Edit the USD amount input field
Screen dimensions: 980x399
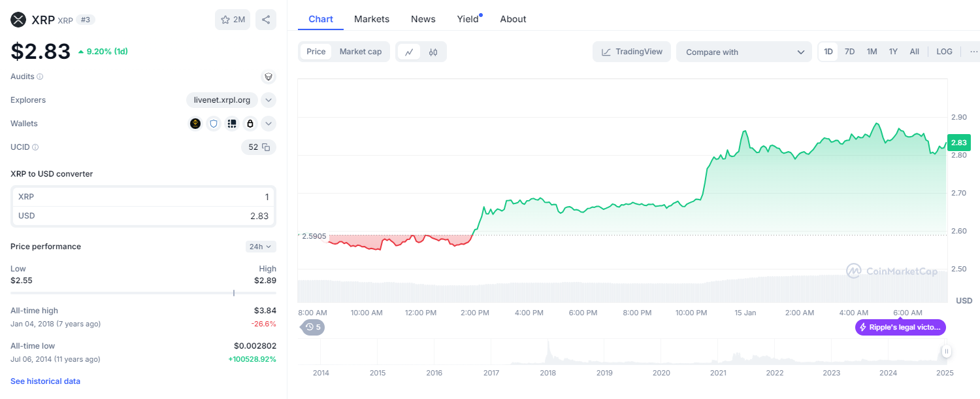click(144, 216)
